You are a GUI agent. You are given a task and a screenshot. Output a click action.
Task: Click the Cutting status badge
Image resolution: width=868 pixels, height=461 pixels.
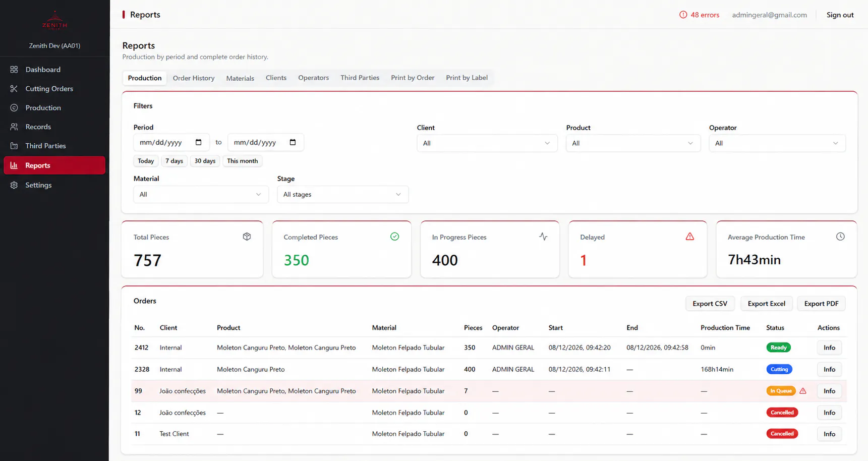pos(779,369)
